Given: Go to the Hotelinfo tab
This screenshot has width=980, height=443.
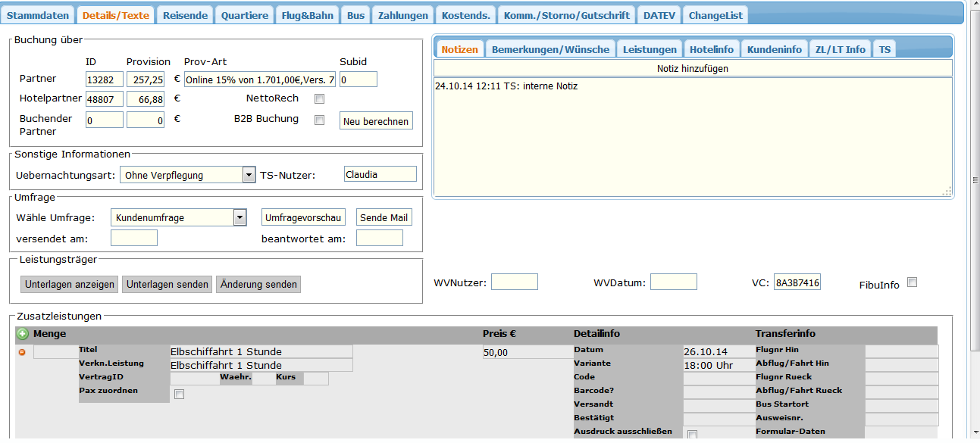Looking at the screenshot, I should pyautogui.click(x=712, y=49).
